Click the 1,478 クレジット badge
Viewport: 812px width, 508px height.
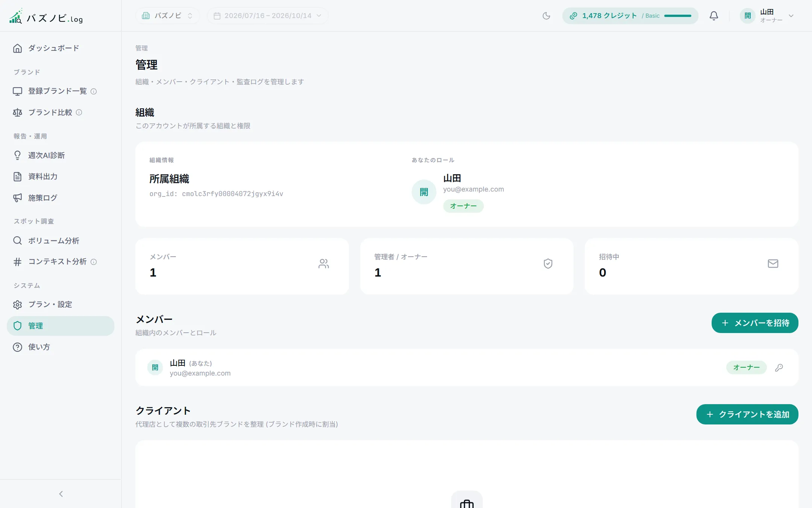click(630, 16)
